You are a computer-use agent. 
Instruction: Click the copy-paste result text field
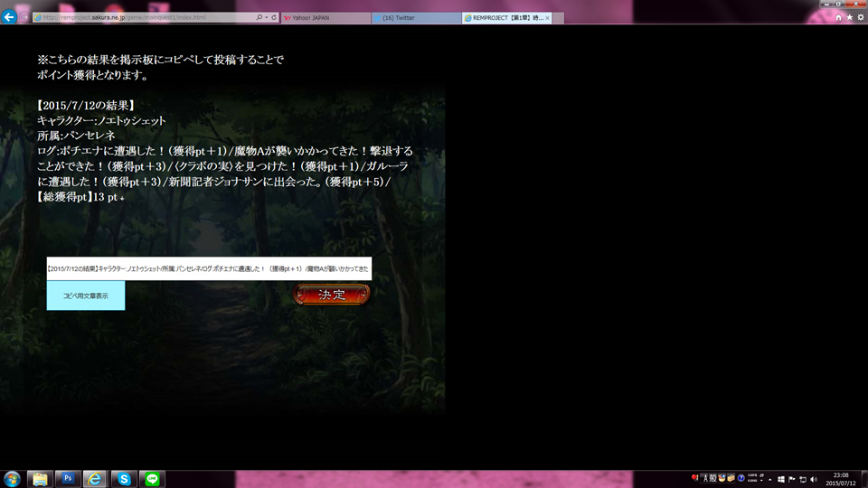pyautogui.click(x=209, y=268)
